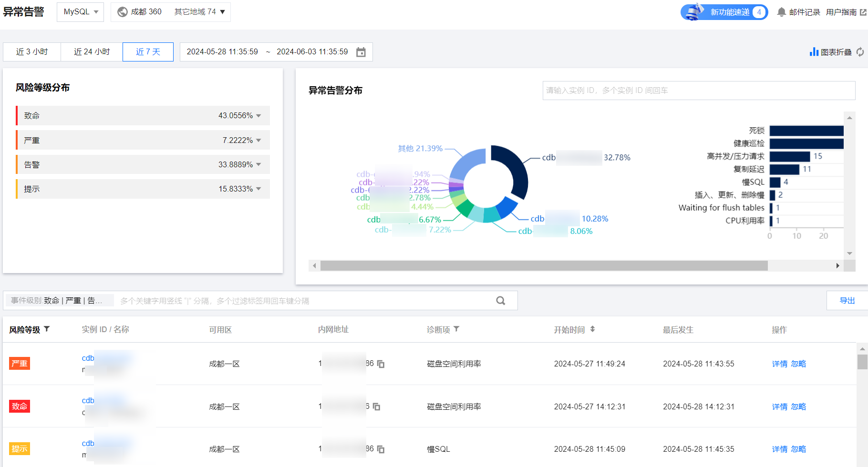The height and width of the screenshot is (467, 868).
Task: Expand the 告警 risk level row
Action: (258, 164)
